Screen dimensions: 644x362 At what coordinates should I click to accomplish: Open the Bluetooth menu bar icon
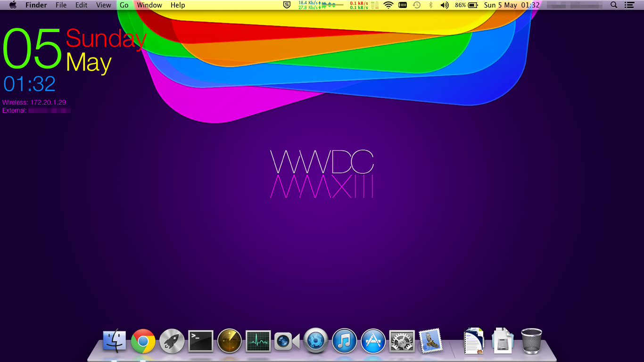pos(430,5)
